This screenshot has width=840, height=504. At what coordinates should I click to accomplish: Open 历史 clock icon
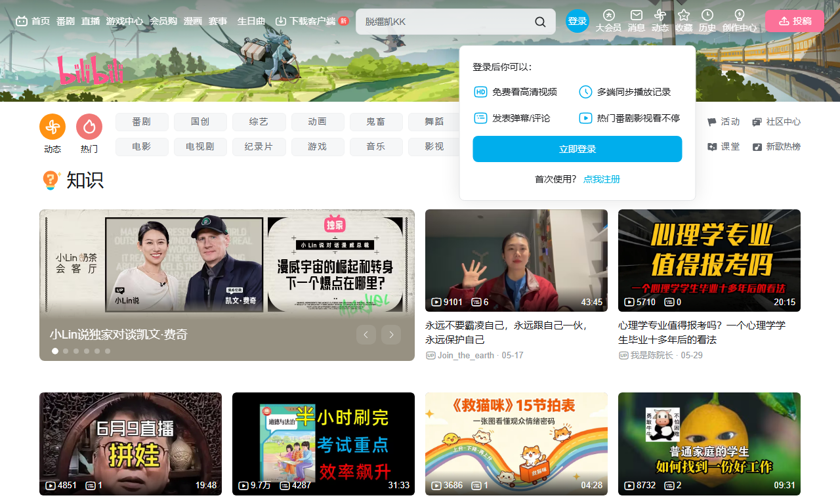tap(707, 21)
